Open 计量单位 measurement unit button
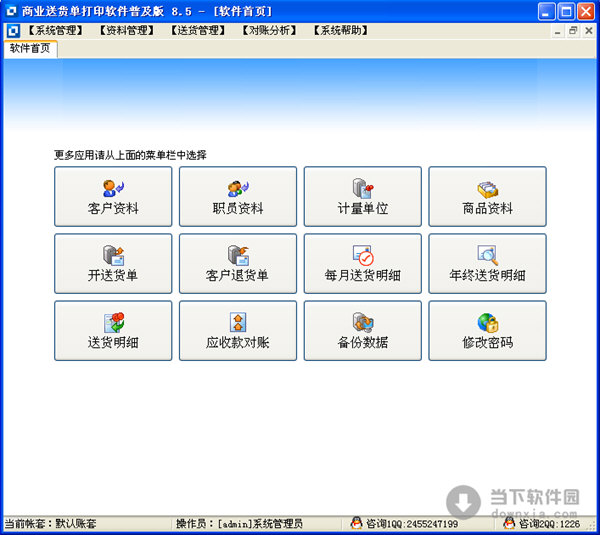The image size is (600, 535). click(x=363, y=197)
